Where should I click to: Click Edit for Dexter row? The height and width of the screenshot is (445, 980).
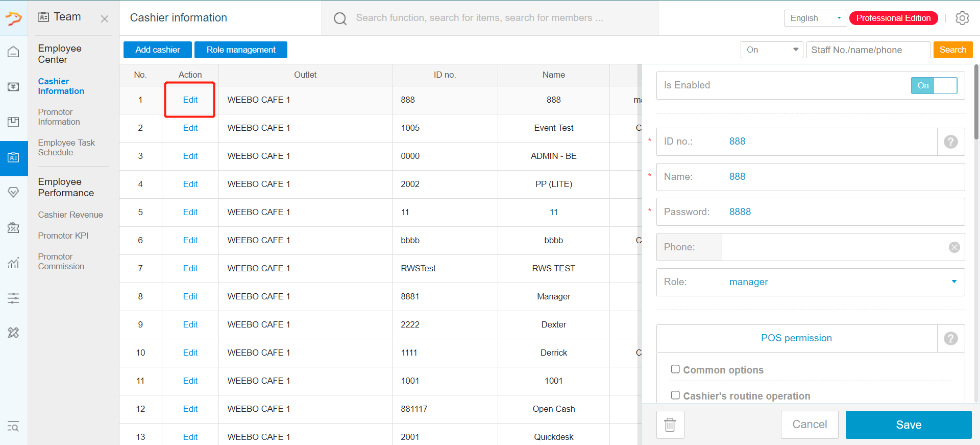tap(190, 324)
